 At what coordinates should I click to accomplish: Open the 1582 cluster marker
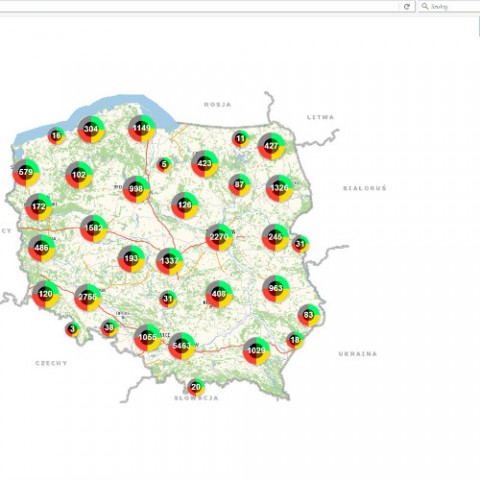coord(94,228)
